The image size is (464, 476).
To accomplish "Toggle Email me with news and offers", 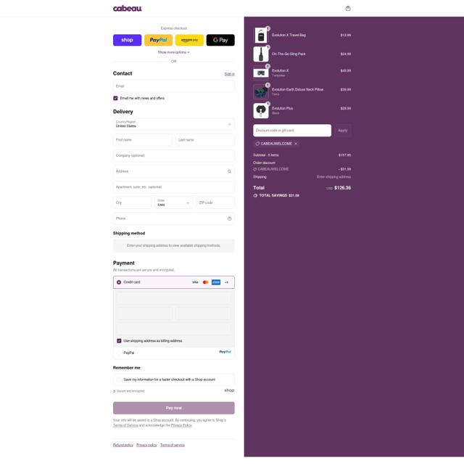I will click(115, 99).
